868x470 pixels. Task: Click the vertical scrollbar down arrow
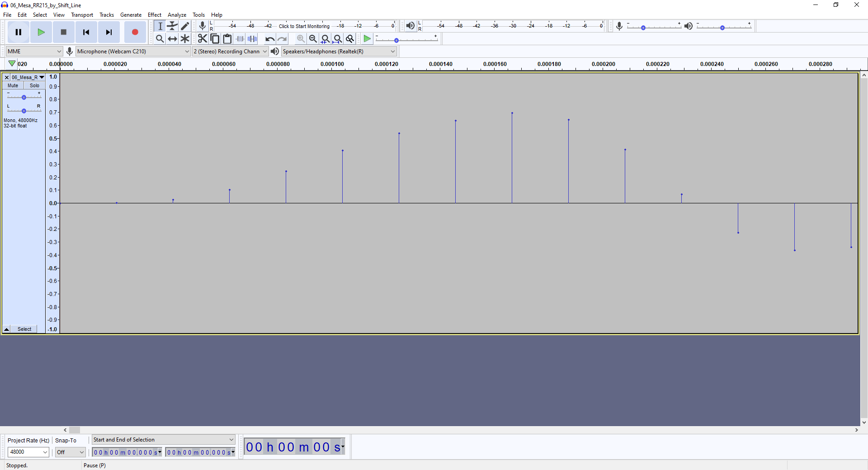[864, 423]
